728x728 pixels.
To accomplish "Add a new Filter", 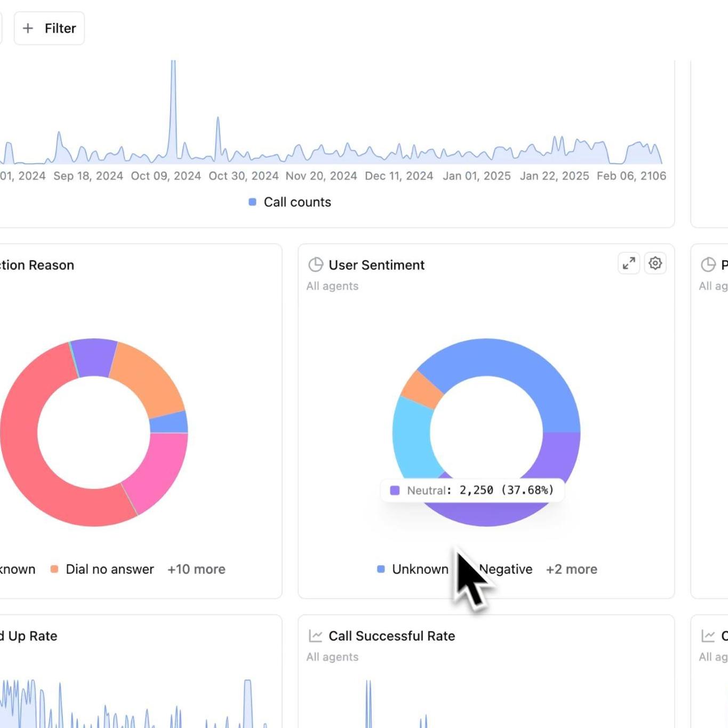I will click(49, 28).
